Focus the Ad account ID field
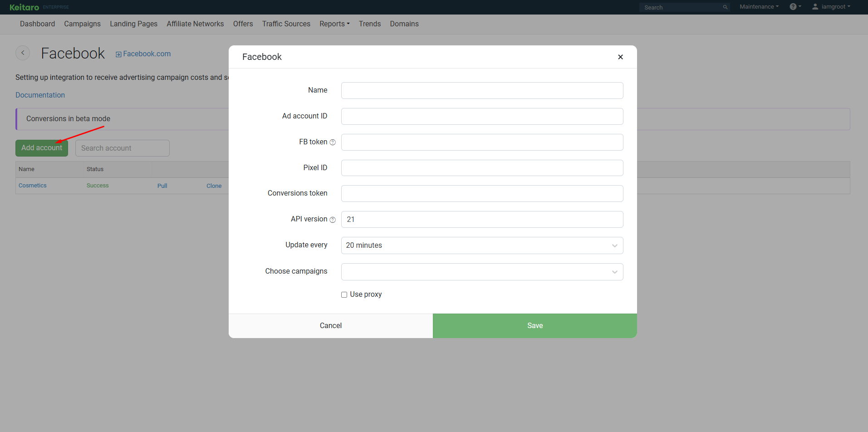The height and width of the screenshot is (432, 868). pyautogui.click(x=482, y=116)
